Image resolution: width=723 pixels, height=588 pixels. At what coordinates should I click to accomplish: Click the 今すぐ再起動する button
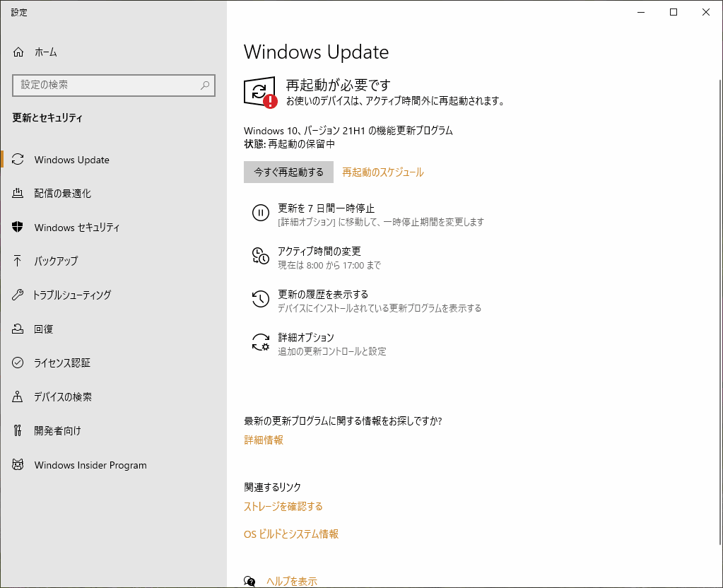[x=288, y=172]
